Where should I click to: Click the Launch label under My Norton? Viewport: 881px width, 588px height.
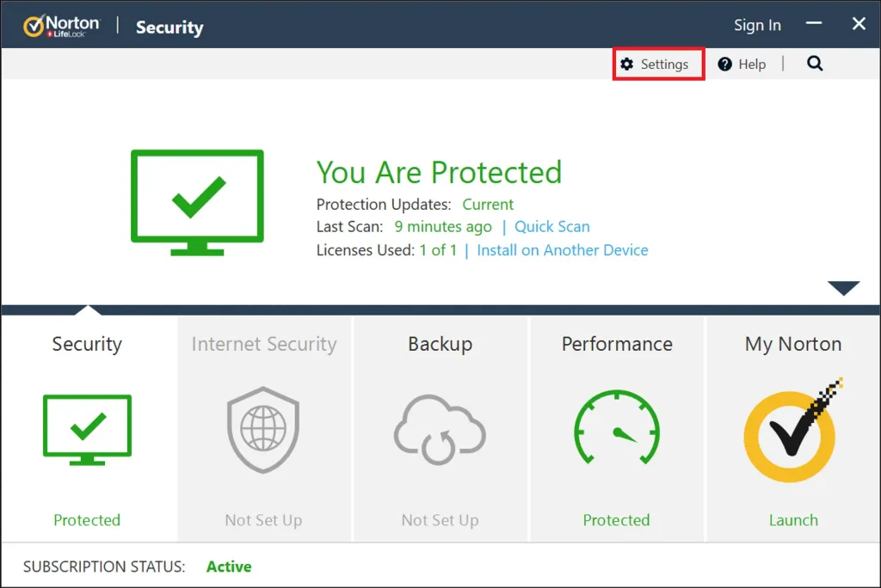(792, 520)
